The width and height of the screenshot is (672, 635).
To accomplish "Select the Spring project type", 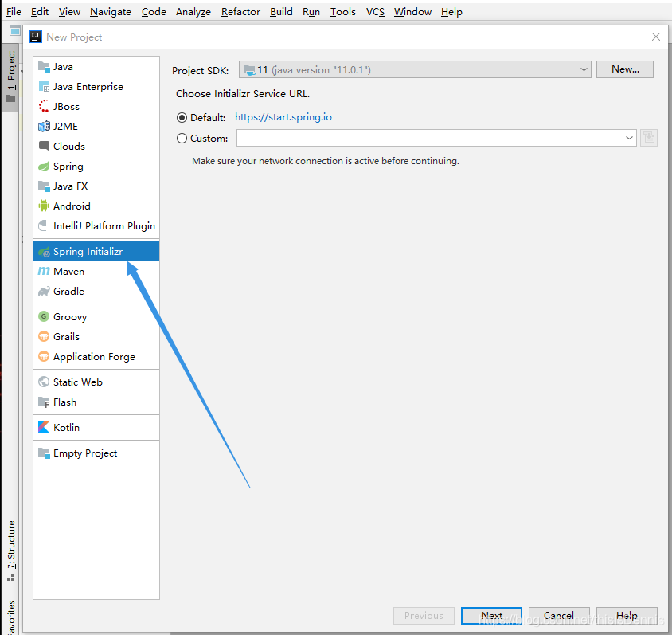I will pos(96,167).
